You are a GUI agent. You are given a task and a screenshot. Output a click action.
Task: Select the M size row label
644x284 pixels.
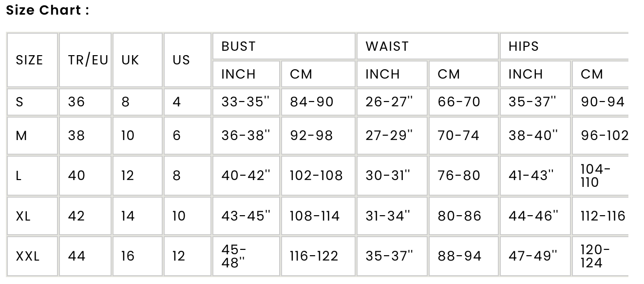pos(21,136)
